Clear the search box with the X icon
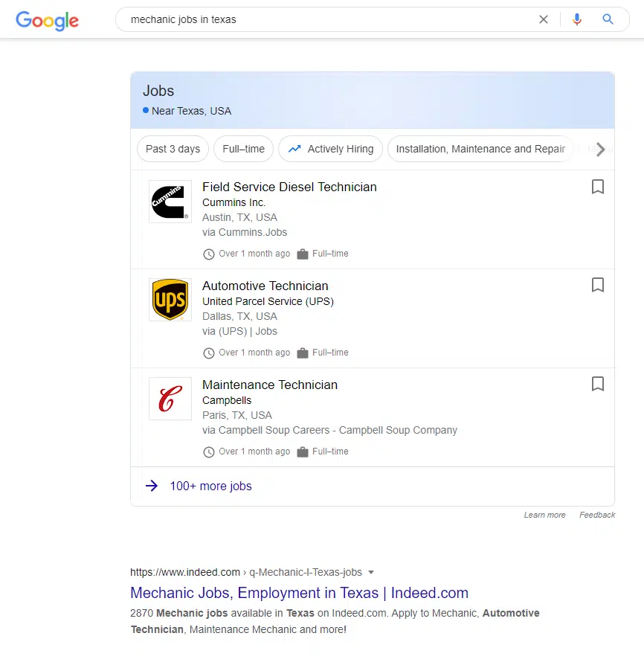Viewport: 644px width, 665px height. (543, 19)
